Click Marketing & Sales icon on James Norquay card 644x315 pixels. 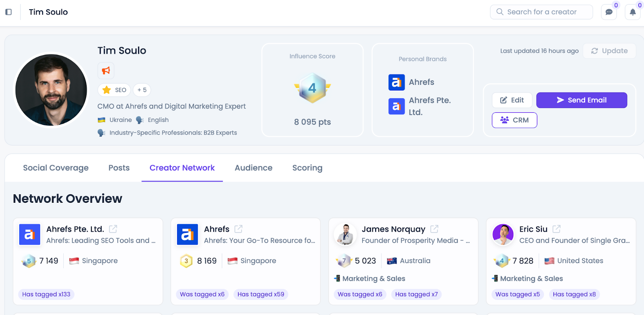[337, 278]
